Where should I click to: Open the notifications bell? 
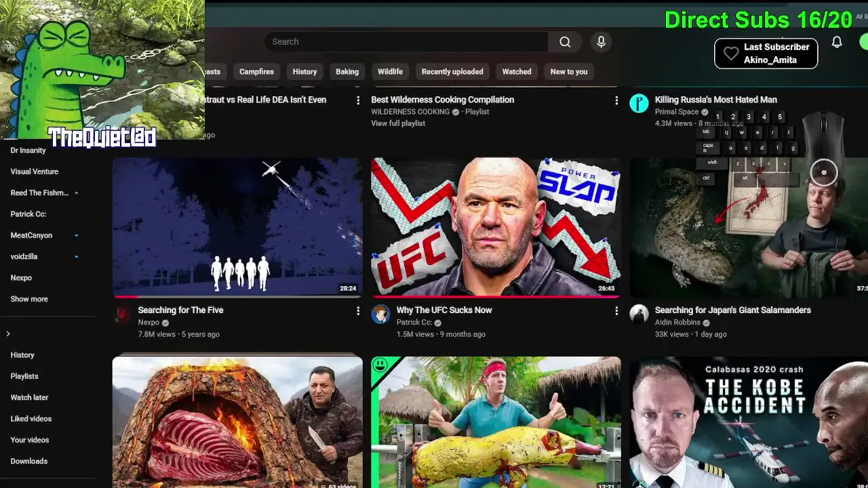point(837,42)
